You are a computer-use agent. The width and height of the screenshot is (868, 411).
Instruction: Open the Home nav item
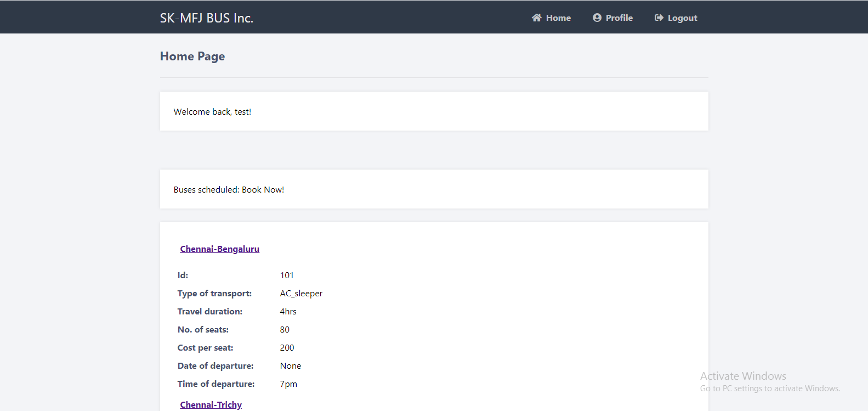[551, 18]
